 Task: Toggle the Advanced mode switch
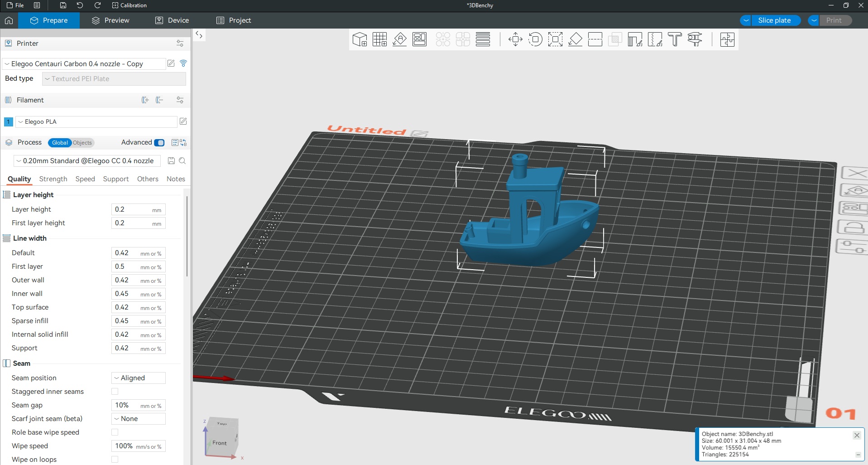pyautogui.click(x=159, y=143)
